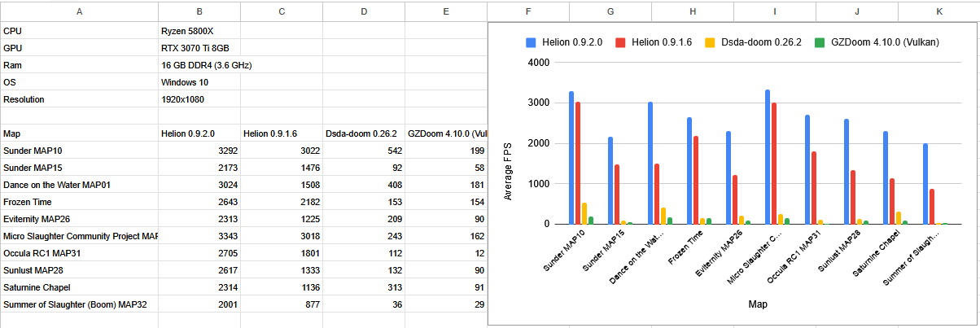This screenshot has width=980, height=328.
Task: Select the 'Sunlust MAP28' cell
Action: pos(79,269)
